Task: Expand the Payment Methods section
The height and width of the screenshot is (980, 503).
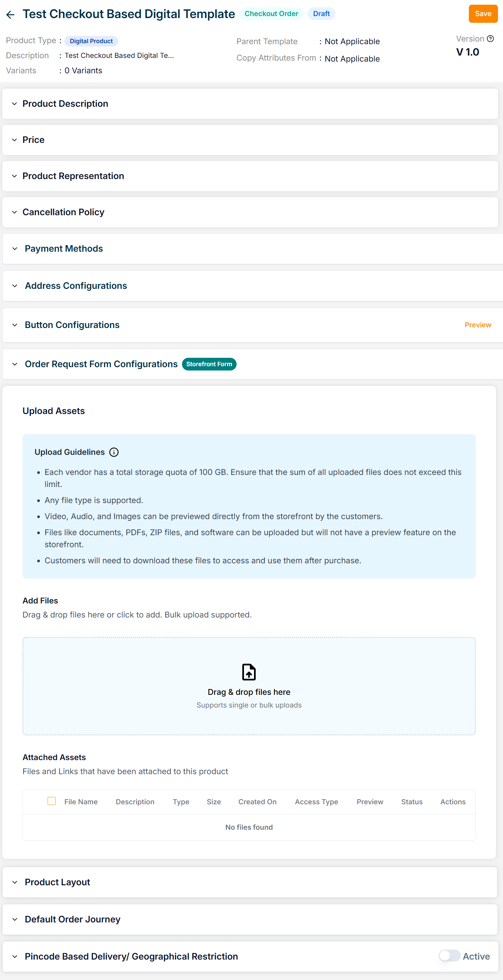Action: (x=64, y=249)
